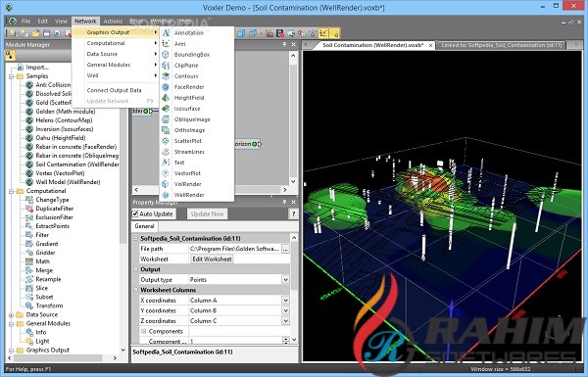Collapse the Output property section

click(x=136, y=269)
